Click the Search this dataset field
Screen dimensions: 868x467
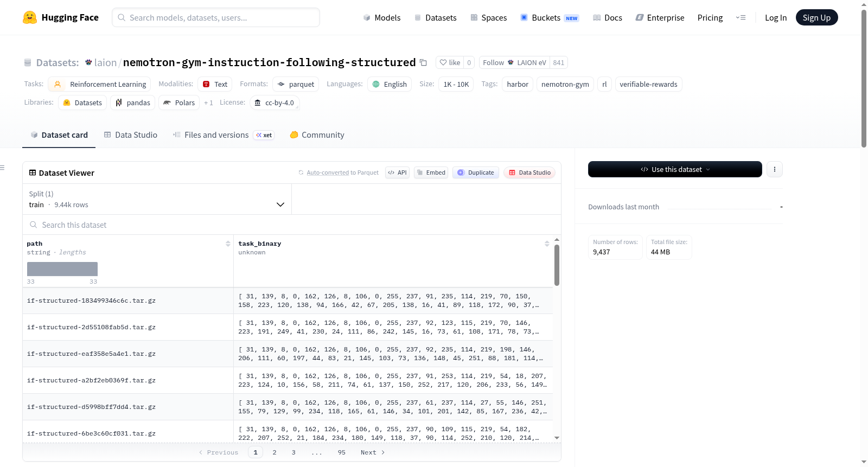292,225
